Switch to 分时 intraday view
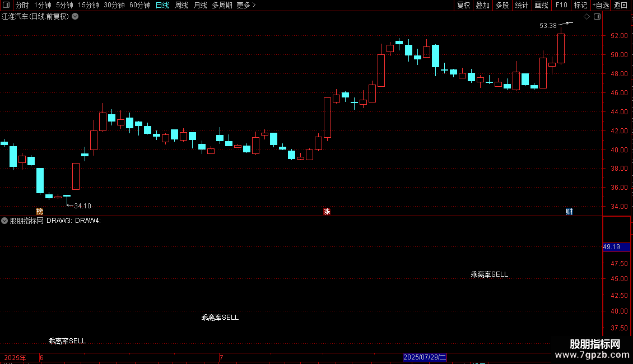Image resolution: width=633 pixels, height=364 pixels. click(22, 5)
